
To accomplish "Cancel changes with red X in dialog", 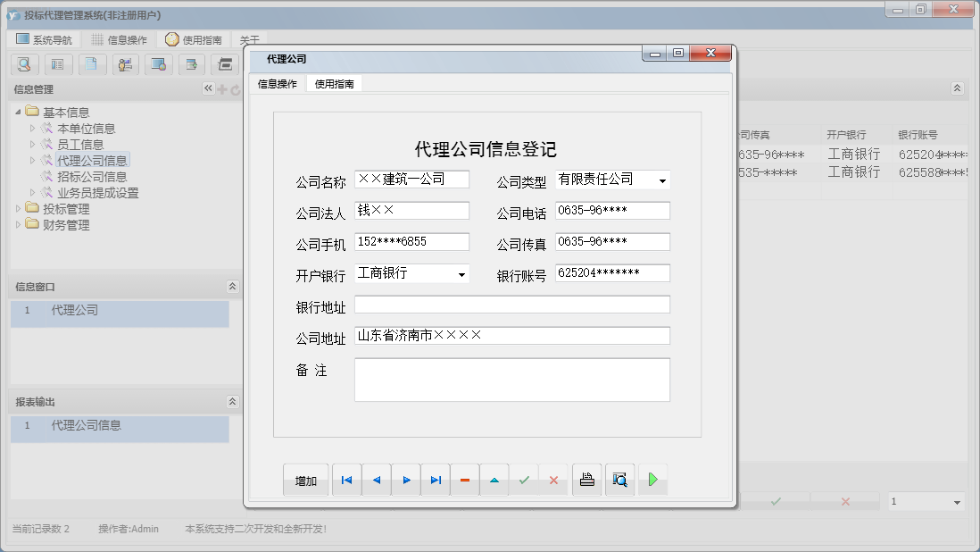I will pyautogui.click(x=553, y=481).
